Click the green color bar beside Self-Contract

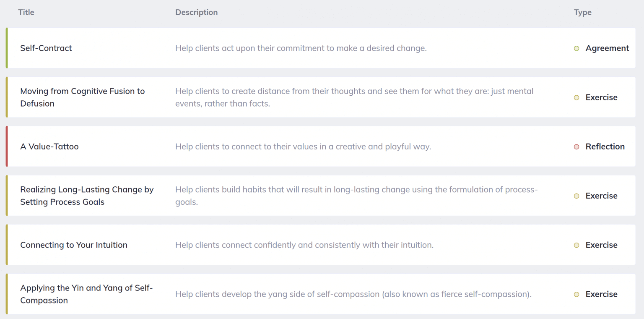click(x=7, y=48)
